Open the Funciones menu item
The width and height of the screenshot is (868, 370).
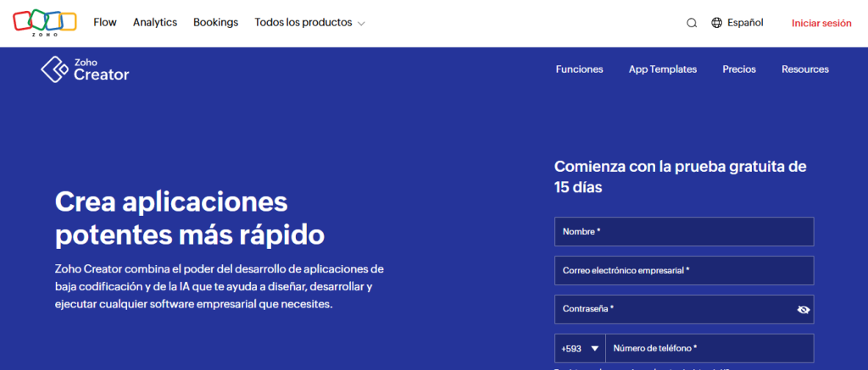[x=580, y=69]
